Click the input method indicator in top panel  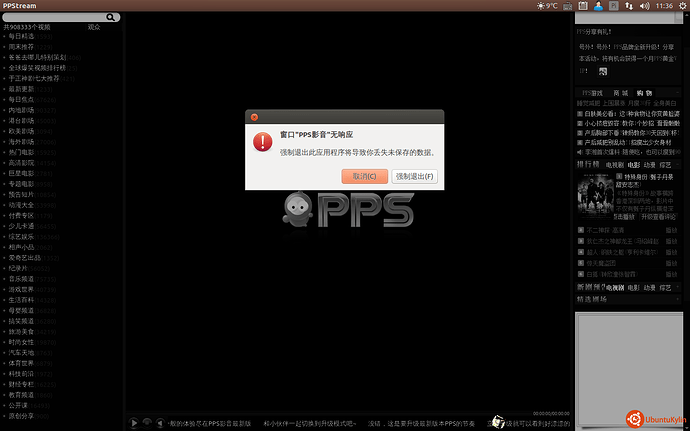(x=614, y=6)
